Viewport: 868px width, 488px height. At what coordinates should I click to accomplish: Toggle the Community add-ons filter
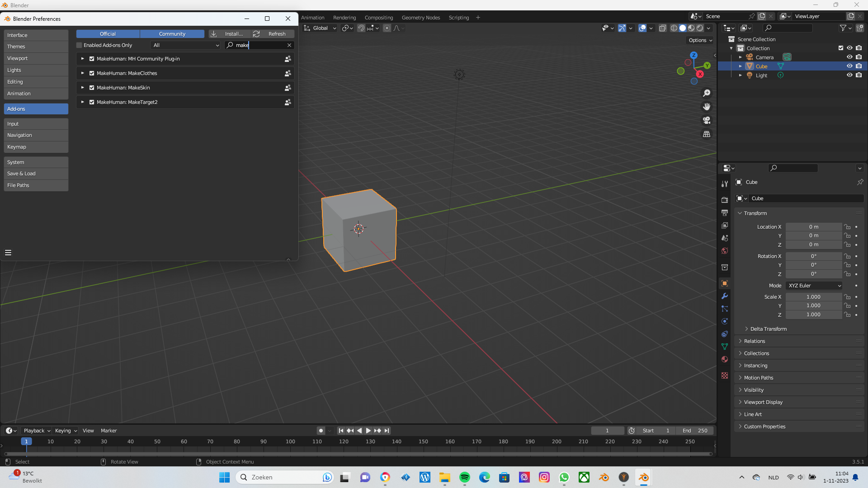click(172, 34)
